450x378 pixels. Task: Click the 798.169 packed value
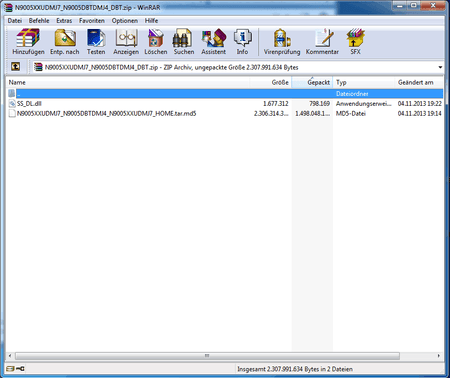319,104
